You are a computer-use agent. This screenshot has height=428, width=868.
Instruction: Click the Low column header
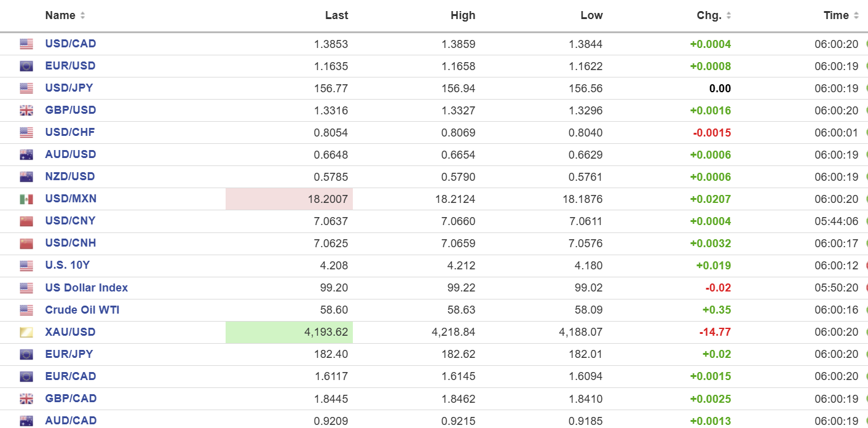(x=591, y=15)
